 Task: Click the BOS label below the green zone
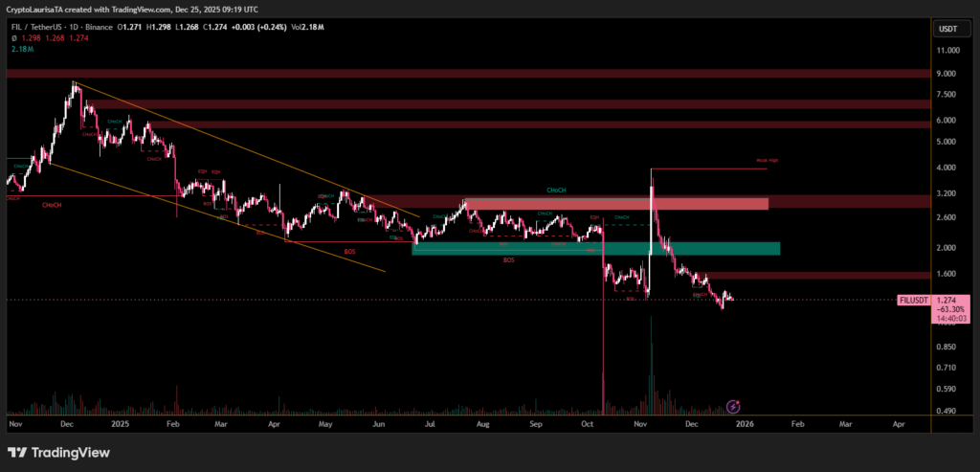click(509, 260)
